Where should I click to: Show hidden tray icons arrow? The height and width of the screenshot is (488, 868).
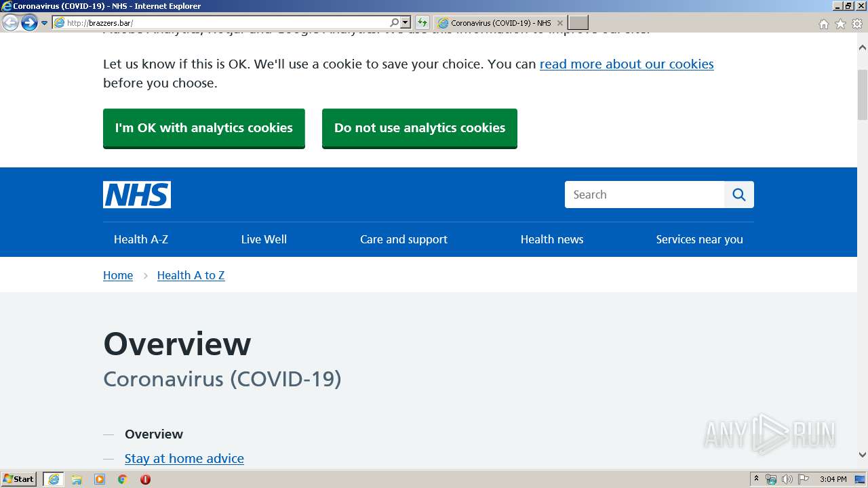coord(756,479)
